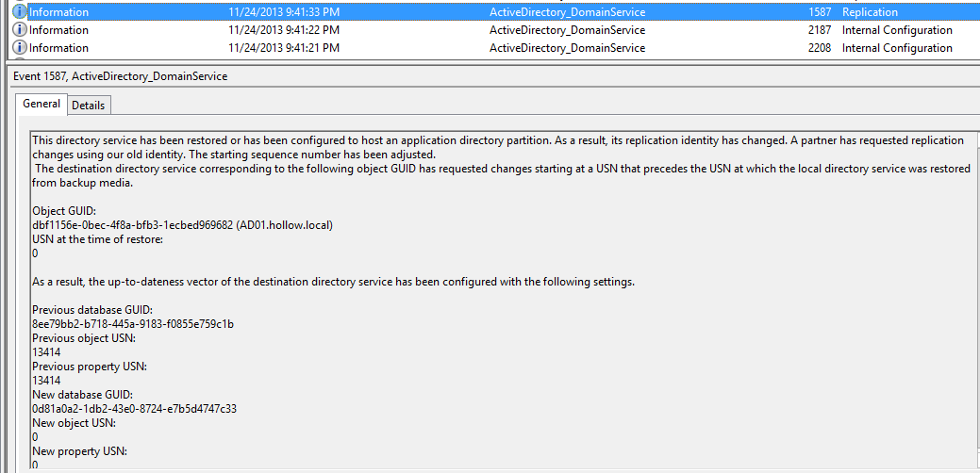Click the 'USN at the time of restore' label
This screenshot has height=473, width=980.
tap(97, 239)
